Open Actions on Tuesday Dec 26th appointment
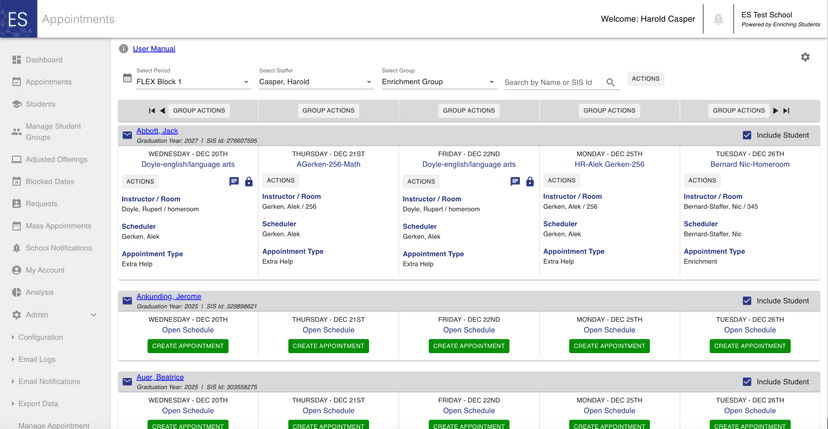 tap(702, 180)
